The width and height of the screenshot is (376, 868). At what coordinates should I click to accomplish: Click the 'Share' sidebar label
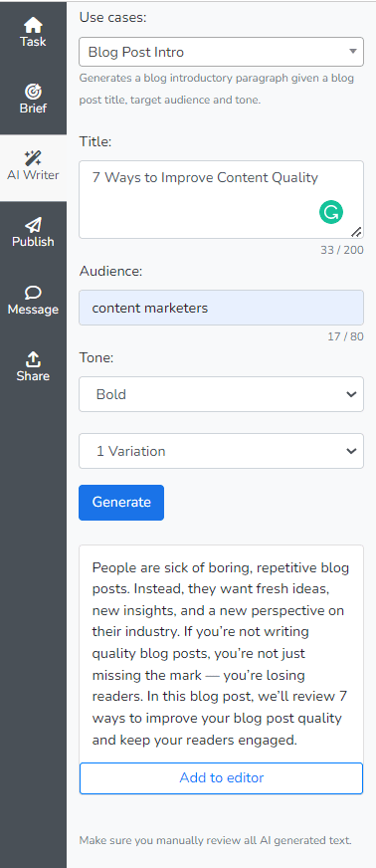coord(33,376)
